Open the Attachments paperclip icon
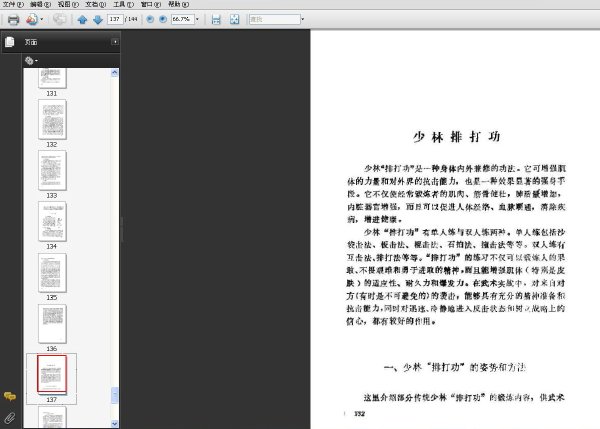 (10, 418)
